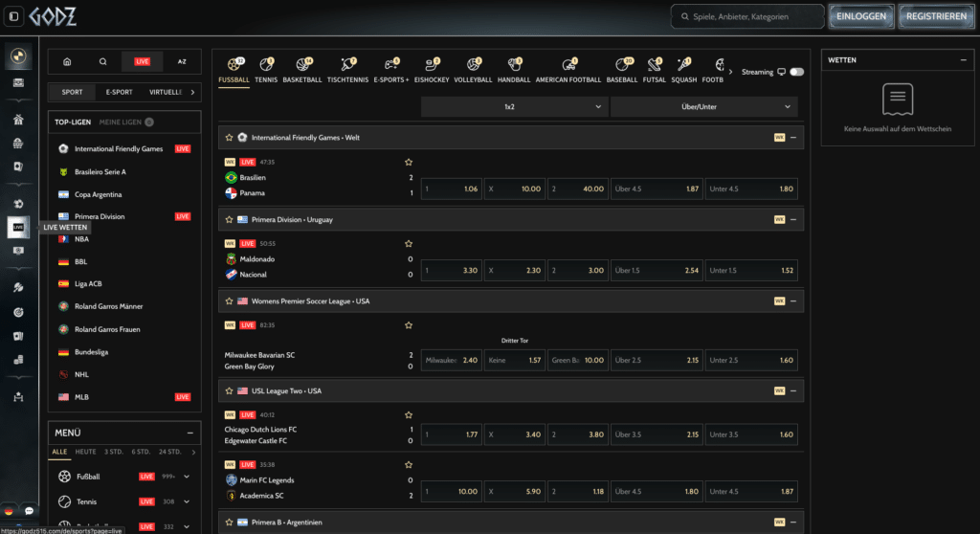Toggle the Streaming switch

[795, 72]
